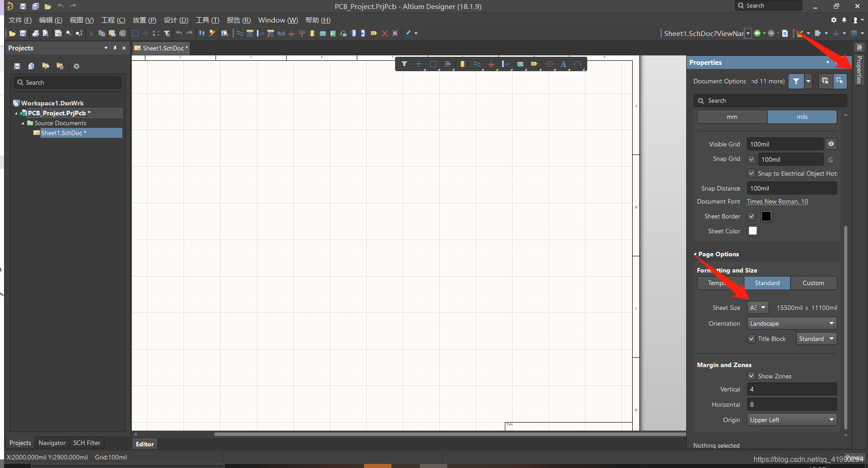Viewport: 868px width, 468px height.
Task: Open the 设计 (D) menu
Action: coord(175,20)
